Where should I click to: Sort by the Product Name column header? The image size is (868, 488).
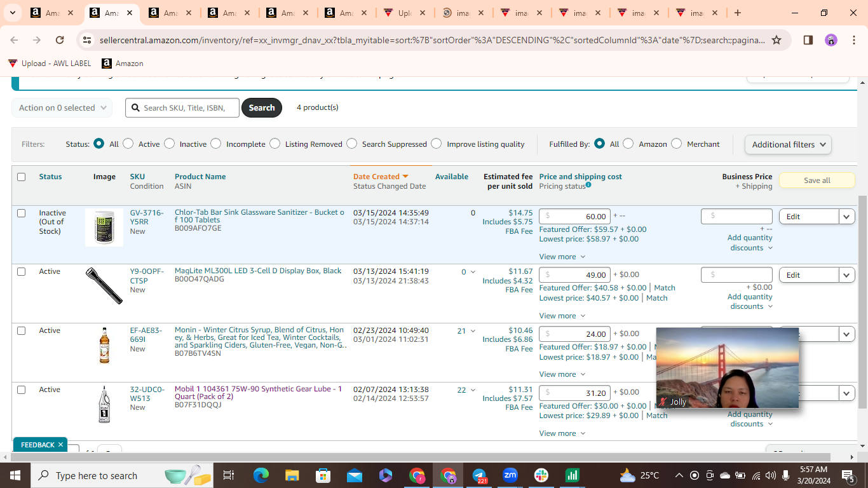tap(200, 177)
